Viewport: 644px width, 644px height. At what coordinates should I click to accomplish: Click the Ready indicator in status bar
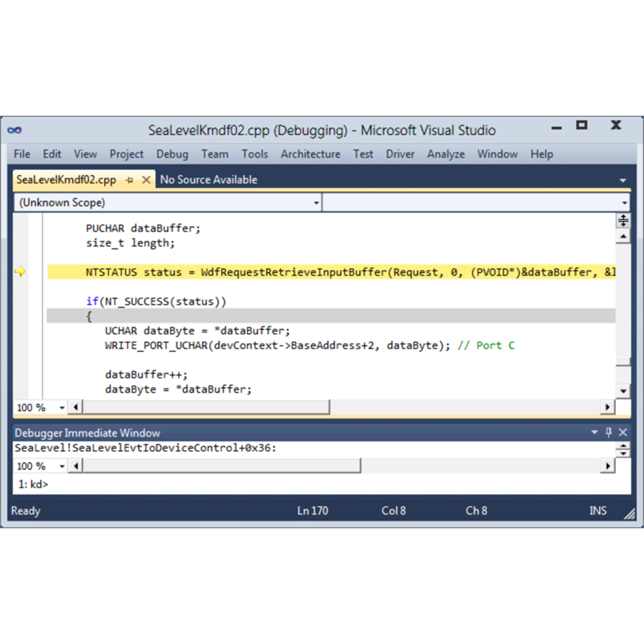[25, 510]
